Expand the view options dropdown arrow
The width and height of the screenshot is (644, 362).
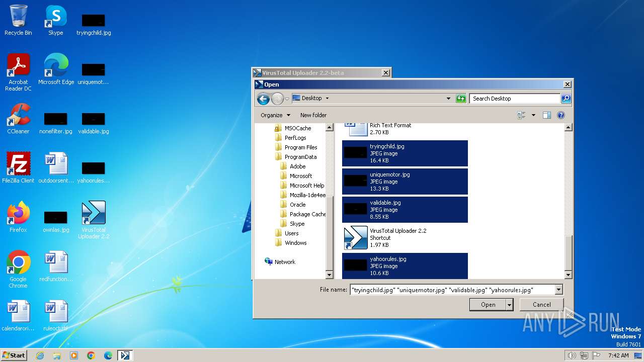tap(533, 115)
